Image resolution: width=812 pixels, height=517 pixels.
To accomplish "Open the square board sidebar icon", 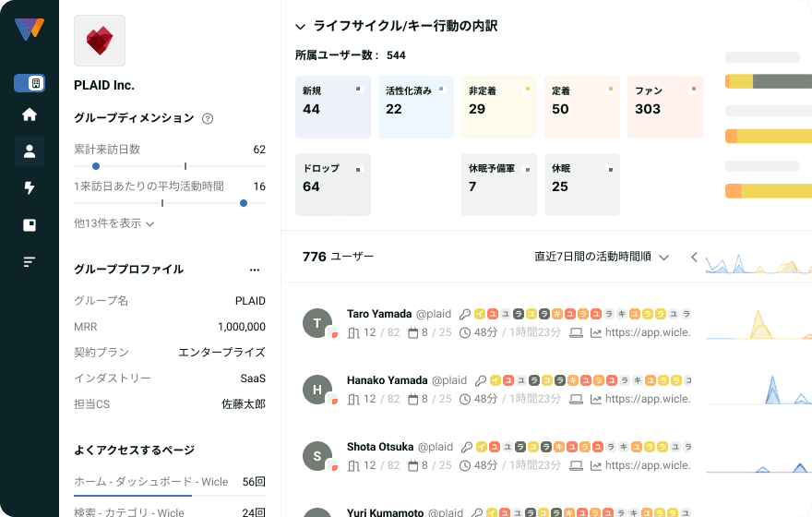I will tap(30, 225).
